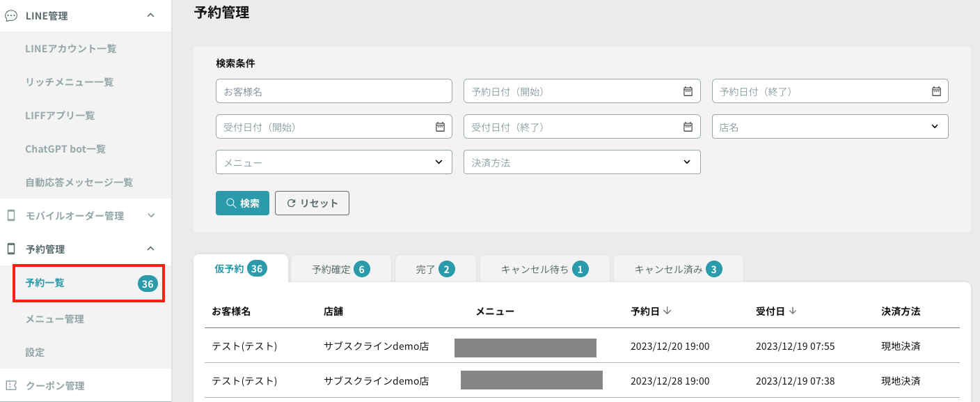
Task: Open calendar for 受付日付（開始） field
Action: pyautogui.click(x=440, y=127)
